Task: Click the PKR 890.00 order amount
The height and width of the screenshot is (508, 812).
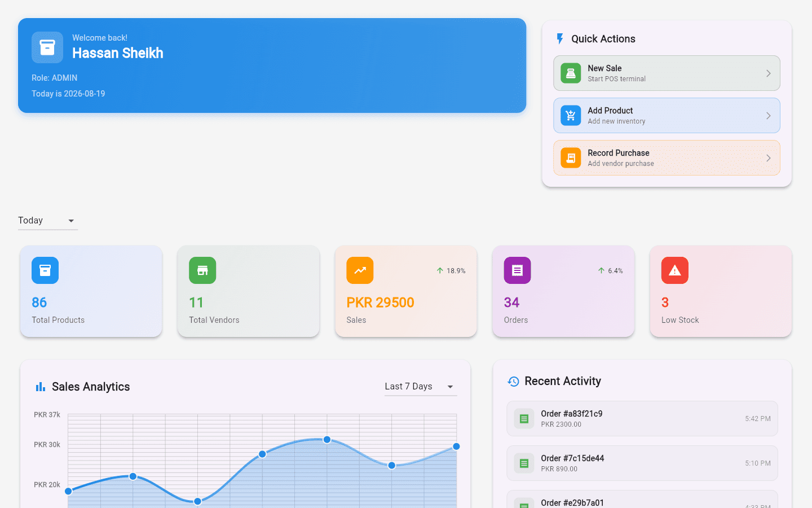Action: 559,469
